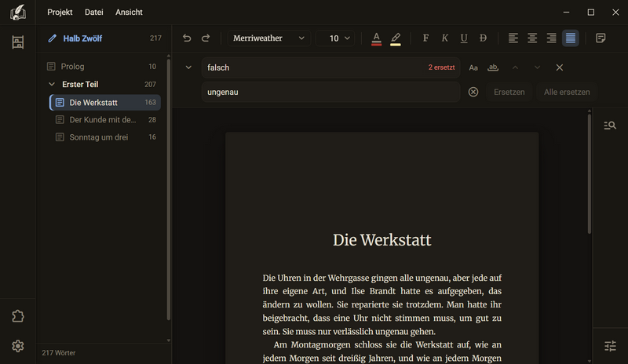Open the Merriweather font dropdown
Image resolution: width=628 pixels, height=364 pixels.
(x=268, y=38)
